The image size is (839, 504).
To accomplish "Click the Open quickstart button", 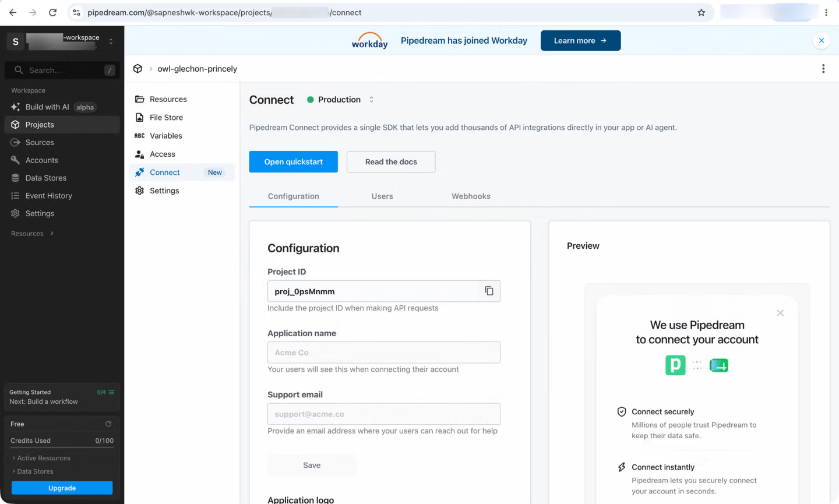I will coord(294,162).
